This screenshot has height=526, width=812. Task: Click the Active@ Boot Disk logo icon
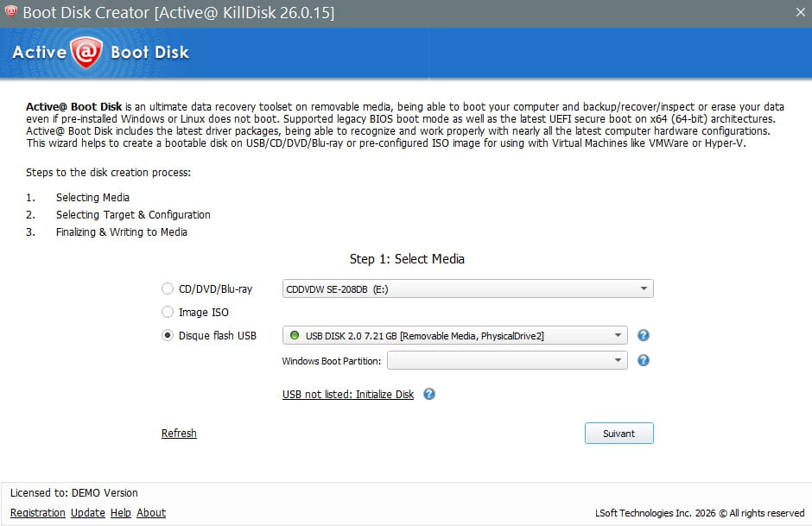click(x=87, y=52)
